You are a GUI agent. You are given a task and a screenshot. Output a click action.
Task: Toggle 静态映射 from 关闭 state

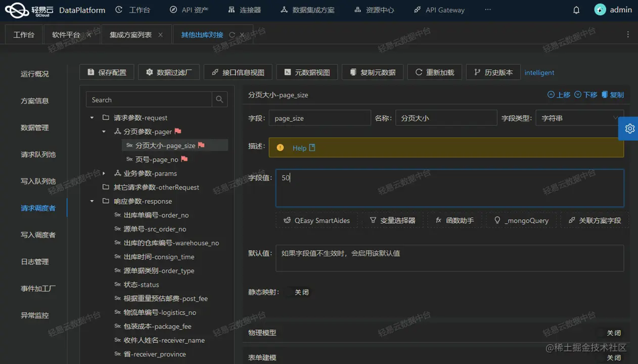coord(301,292)
